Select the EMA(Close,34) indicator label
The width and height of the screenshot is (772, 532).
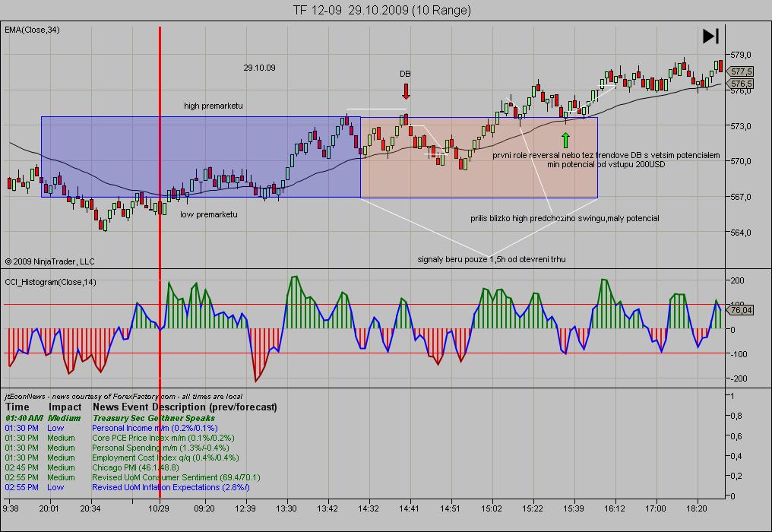32,30
